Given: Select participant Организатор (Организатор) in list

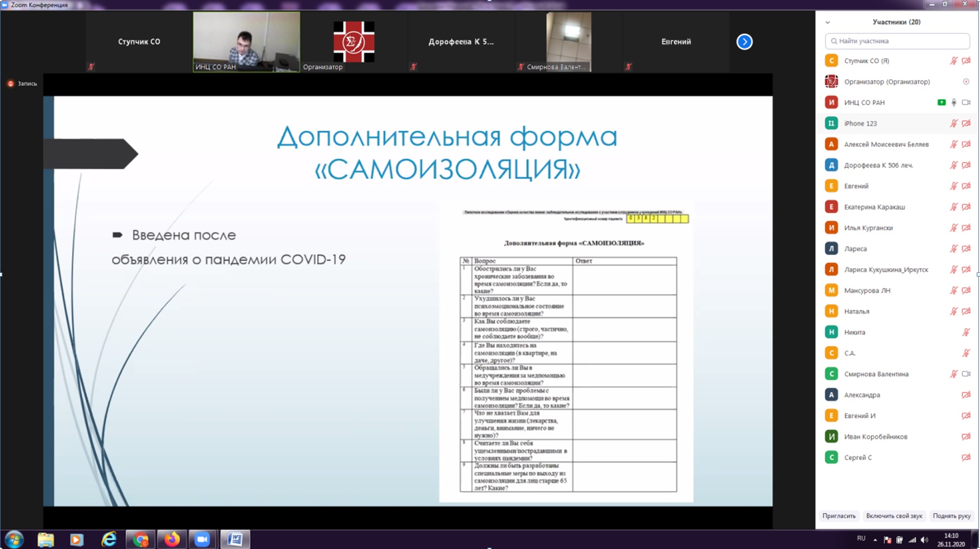Looking at the screenshot, I should tap(897, 82).
